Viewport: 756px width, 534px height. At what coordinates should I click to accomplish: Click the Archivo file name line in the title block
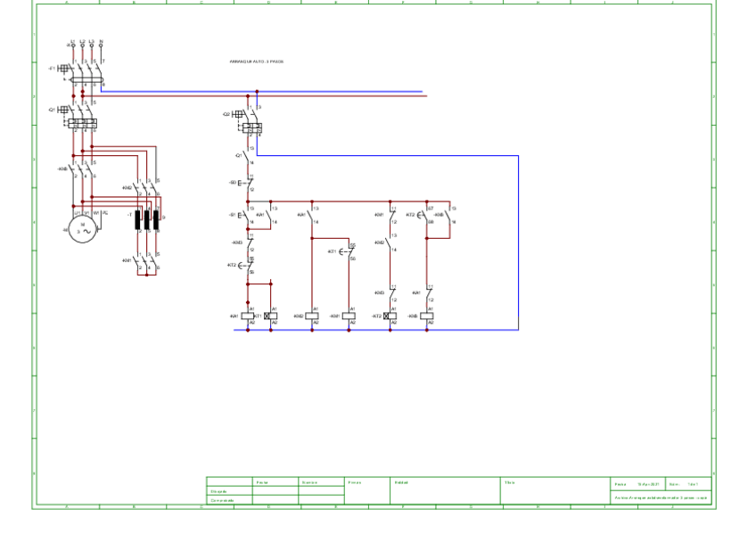pyautogui.click(x=661, y=497)
